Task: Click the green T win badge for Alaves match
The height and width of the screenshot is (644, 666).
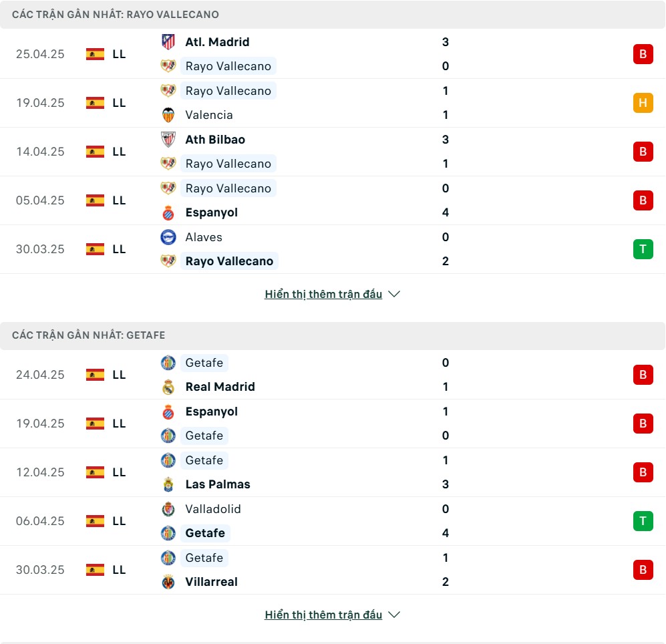Action: [643, 249]
